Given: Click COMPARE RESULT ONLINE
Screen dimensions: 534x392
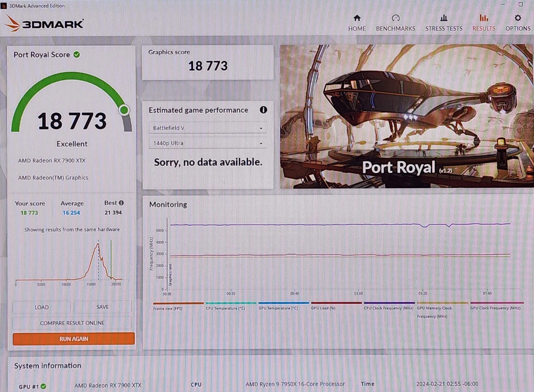Looking at the screenshot, I should click(72, 323).
